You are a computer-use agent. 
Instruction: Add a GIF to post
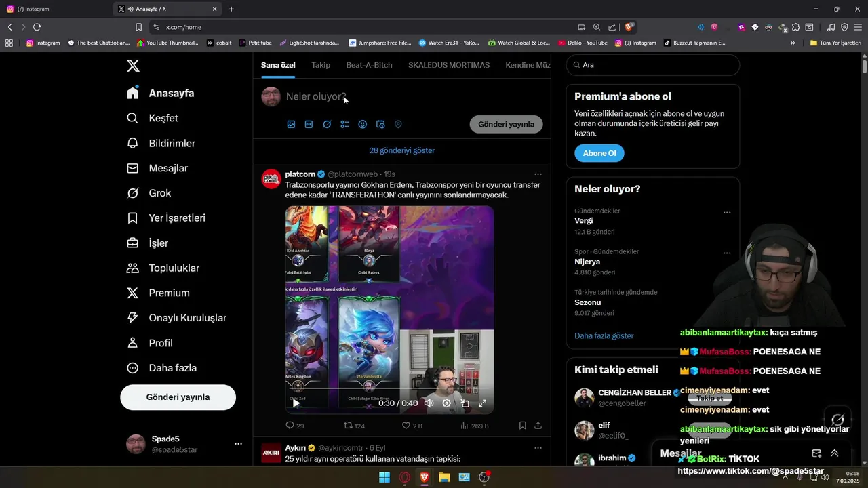point(309,125)
